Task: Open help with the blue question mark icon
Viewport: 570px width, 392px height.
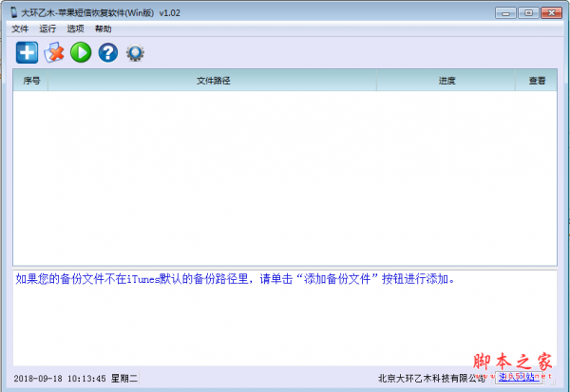Action: 108,53
